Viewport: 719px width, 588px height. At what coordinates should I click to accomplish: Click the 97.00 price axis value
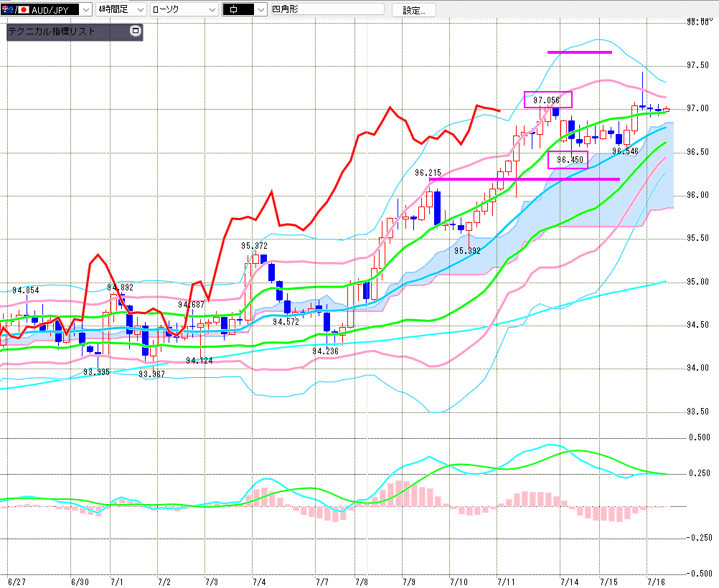698,108
